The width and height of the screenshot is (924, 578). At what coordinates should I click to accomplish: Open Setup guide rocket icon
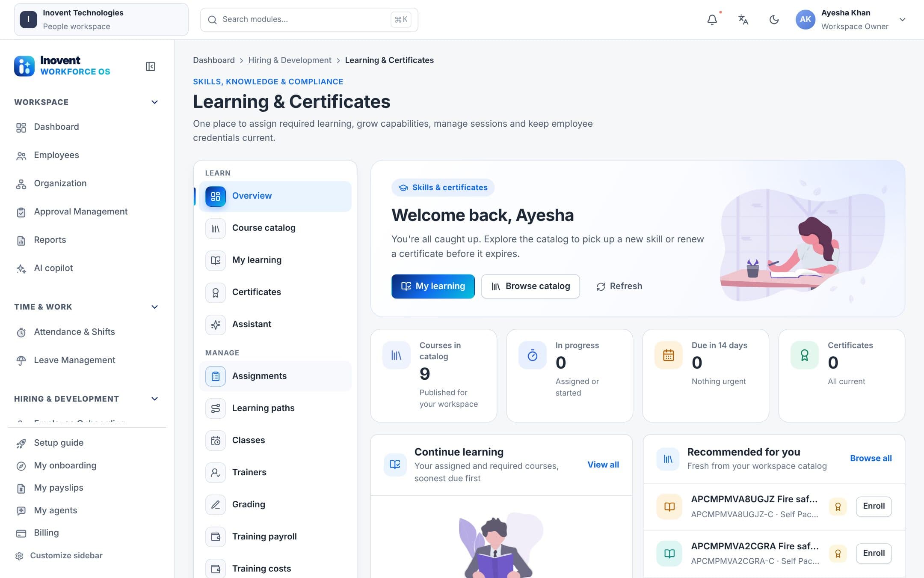[21, 443]
